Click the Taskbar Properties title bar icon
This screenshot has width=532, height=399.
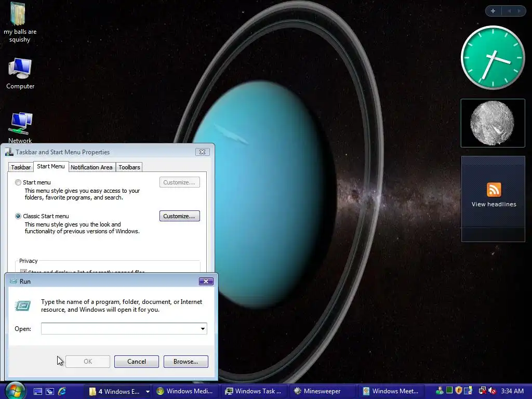pos(9,152)
